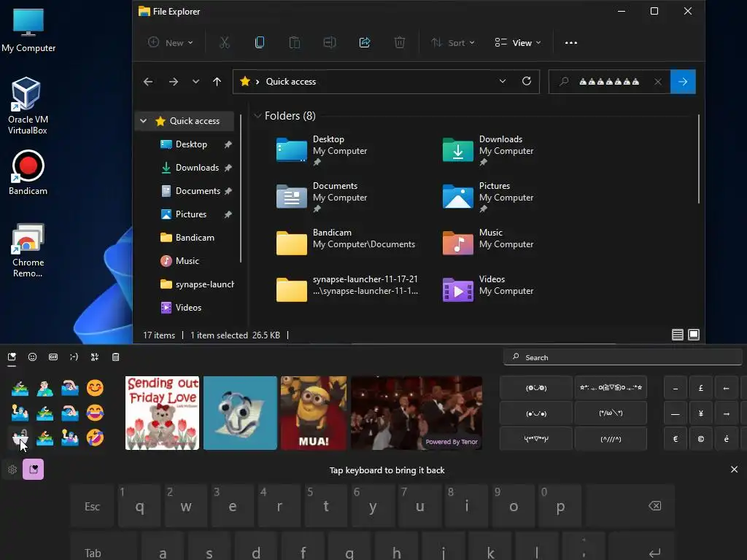The image size is (747, 560).
Task: Select Pictures in the navigation pane
Action: click(190, 214)
